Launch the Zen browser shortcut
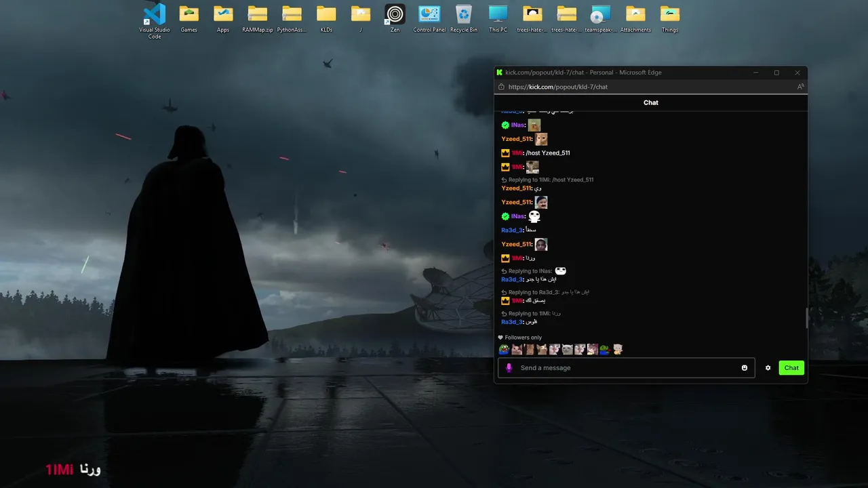This screenshot has height=488, width=868. coord(395,19)
